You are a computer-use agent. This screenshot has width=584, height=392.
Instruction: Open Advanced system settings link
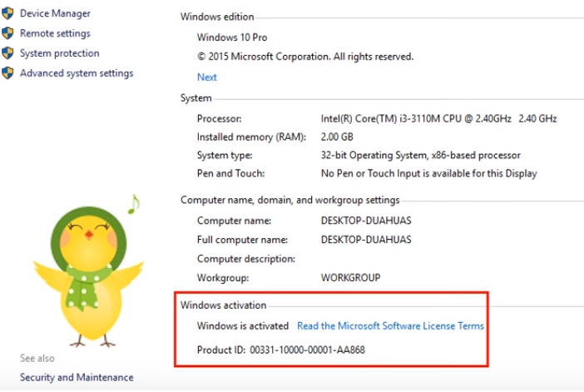tap(77, 73)
